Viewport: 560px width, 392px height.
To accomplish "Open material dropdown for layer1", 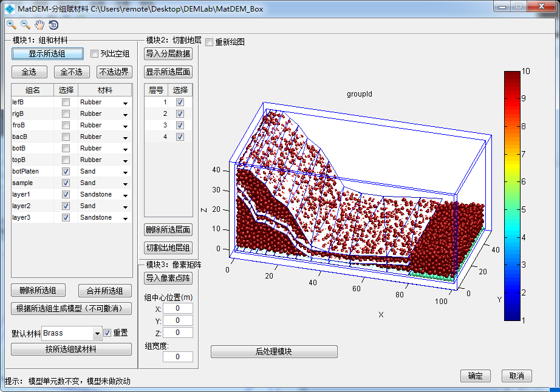I will [125, 195].
